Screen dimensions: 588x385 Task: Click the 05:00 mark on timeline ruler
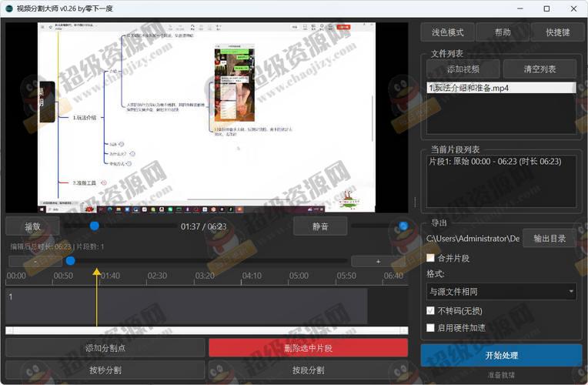299,276
